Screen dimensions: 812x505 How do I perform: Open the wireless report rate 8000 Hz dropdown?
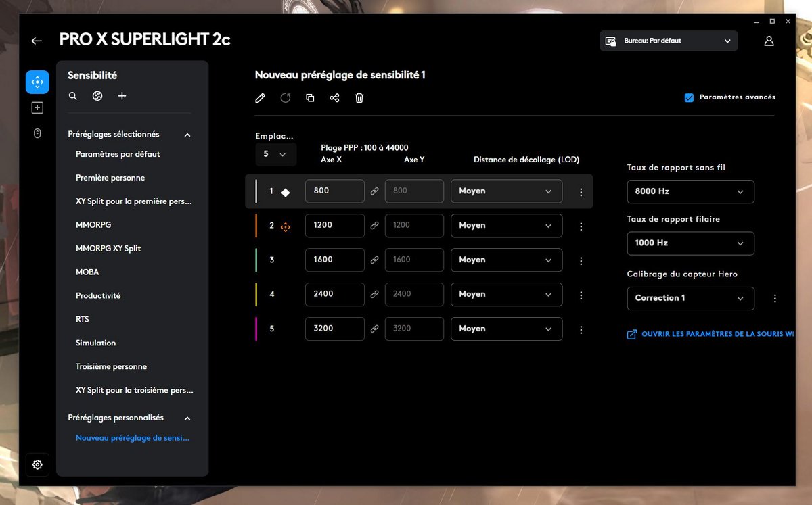690,191
